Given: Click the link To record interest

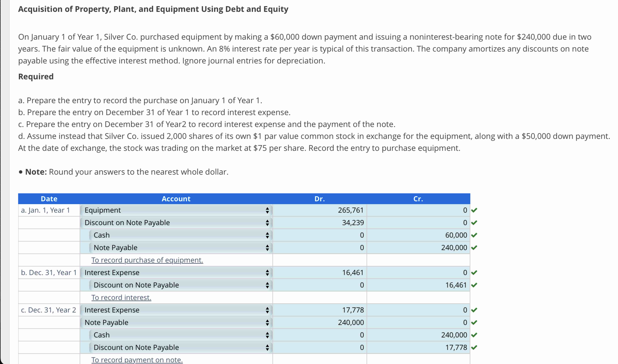Looking at the screenshot, I should [x=121, y=297].
